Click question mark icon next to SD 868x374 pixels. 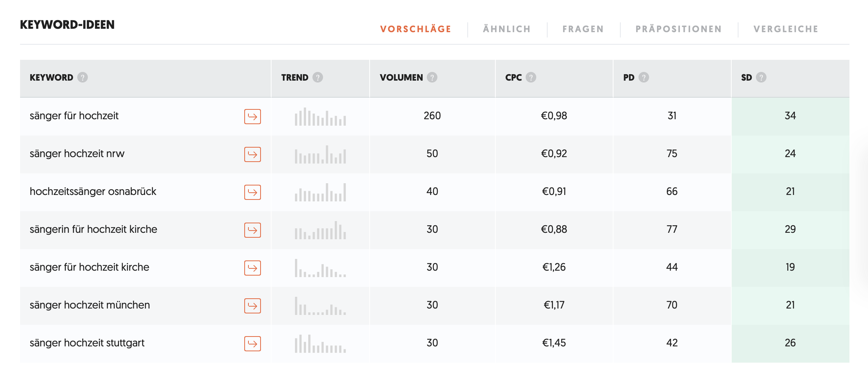[761, 77]
